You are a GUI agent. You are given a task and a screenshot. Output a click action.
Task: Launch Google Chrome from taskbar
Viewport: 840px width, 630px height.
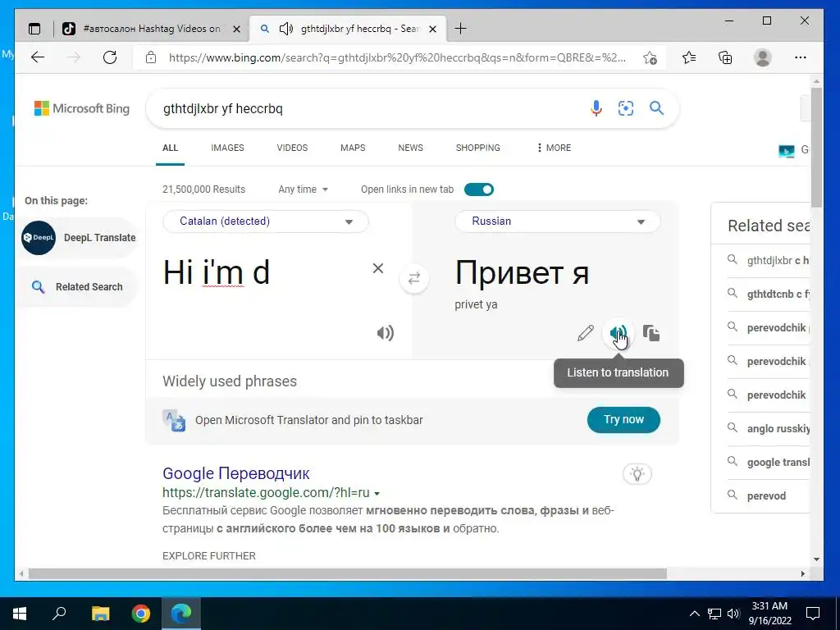pos(141,614)
